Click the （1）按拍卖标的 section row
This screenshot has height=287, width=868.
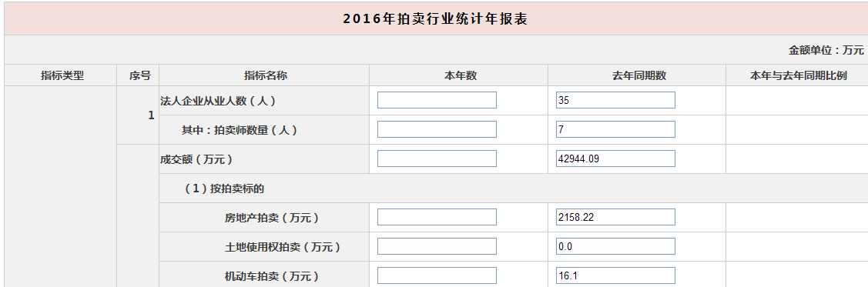(x=513, y=189)
